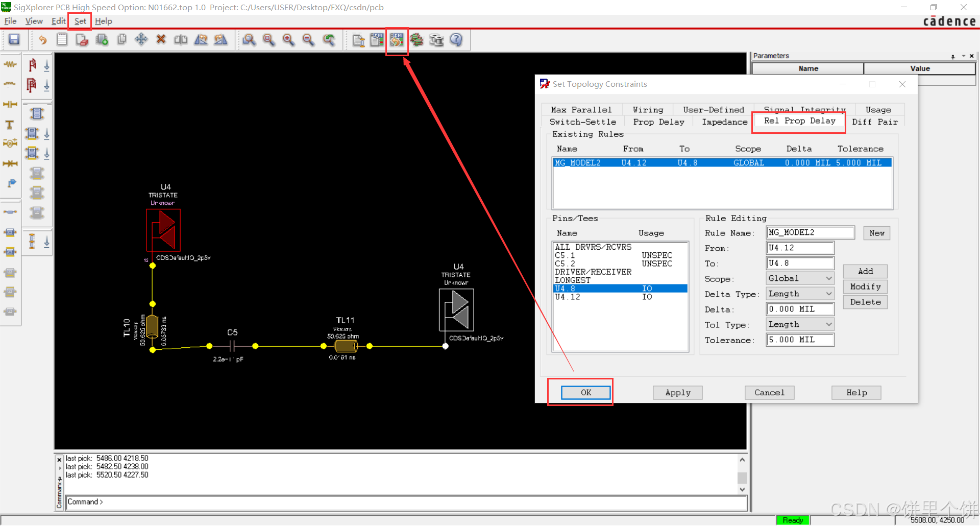
Task: Click the Zoom Previous green arrow icon
Action: click(329, 40)
